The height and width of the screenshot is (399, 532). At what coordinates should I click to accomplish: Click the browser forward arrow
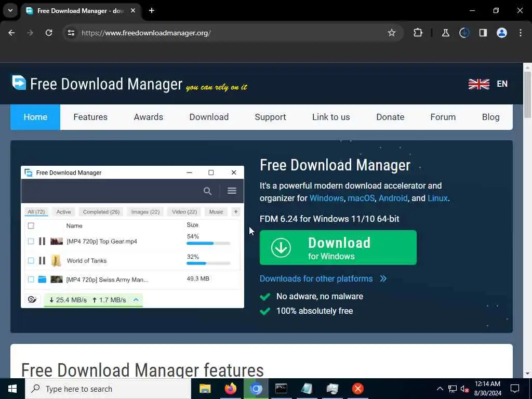click(30, 33)
